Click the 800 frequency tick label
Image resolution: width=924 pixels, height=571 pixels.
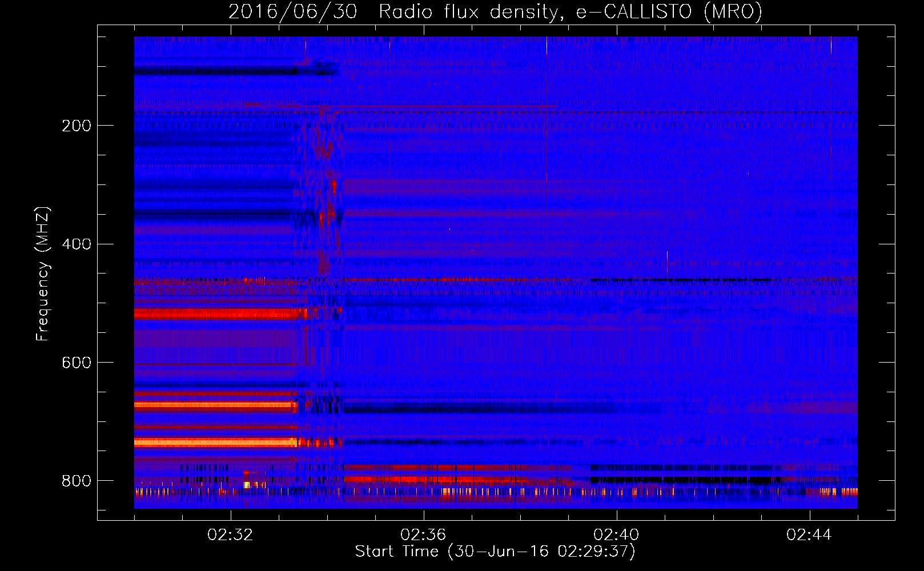coord(77,481)
